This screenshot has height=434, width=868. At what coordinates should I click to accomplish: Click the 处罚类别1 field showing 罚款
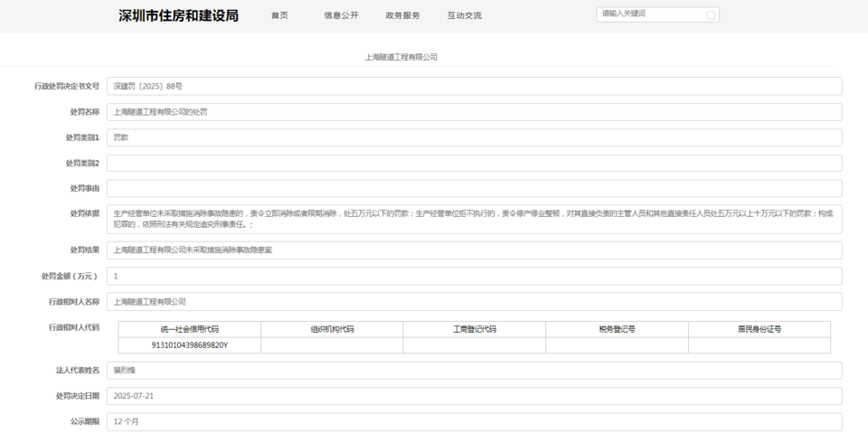pyautogui.click(x=475, y=137)
